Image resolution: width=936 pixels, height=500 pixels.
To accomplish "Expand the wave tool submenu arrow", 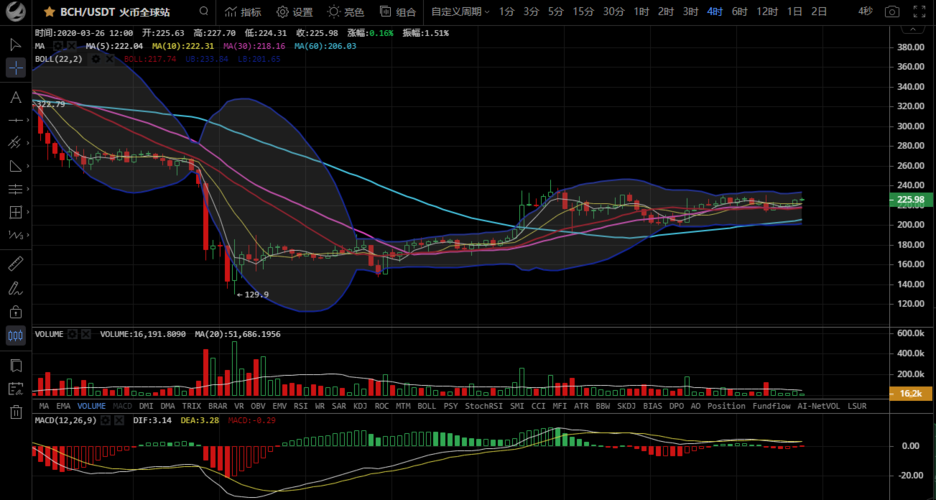I will tap(27, 235).
